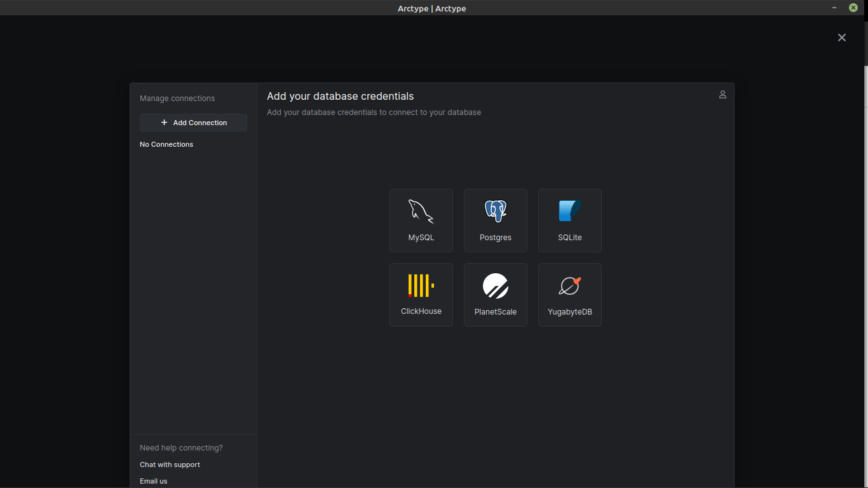Choose the PlanetScale circular logo
Screen dimensions: 868x488
[495, 286]
